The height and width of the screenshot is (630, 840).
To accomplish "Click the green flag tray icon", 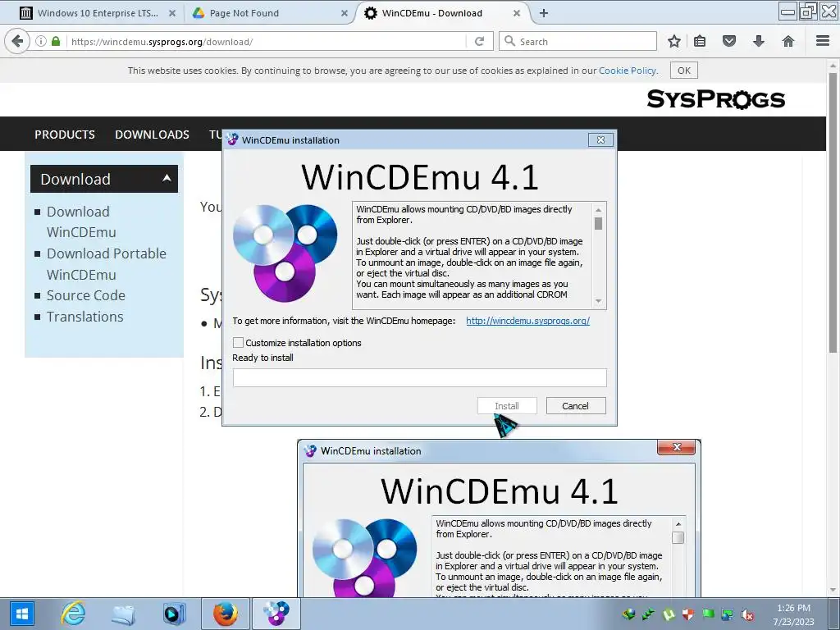I will point(708,614).
